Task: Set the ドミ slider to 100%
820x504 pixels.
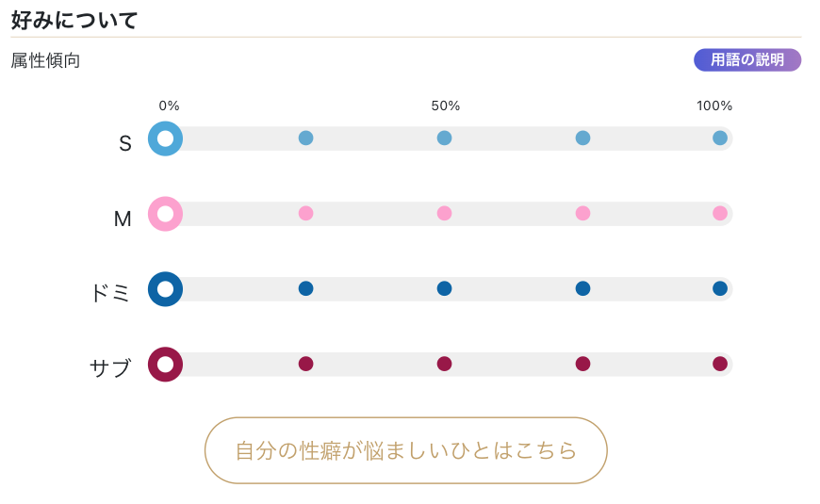Action: tap(720, 288)
